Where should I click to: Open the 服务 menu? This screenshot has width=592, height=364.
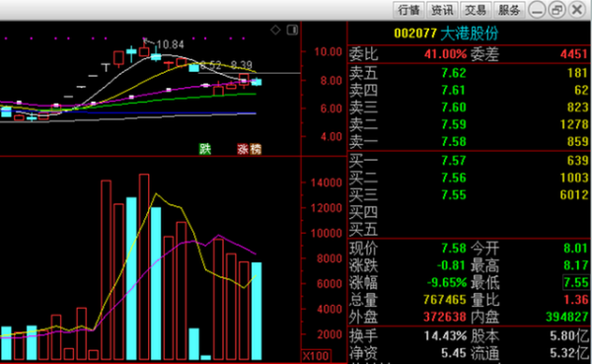pos(509,10)
